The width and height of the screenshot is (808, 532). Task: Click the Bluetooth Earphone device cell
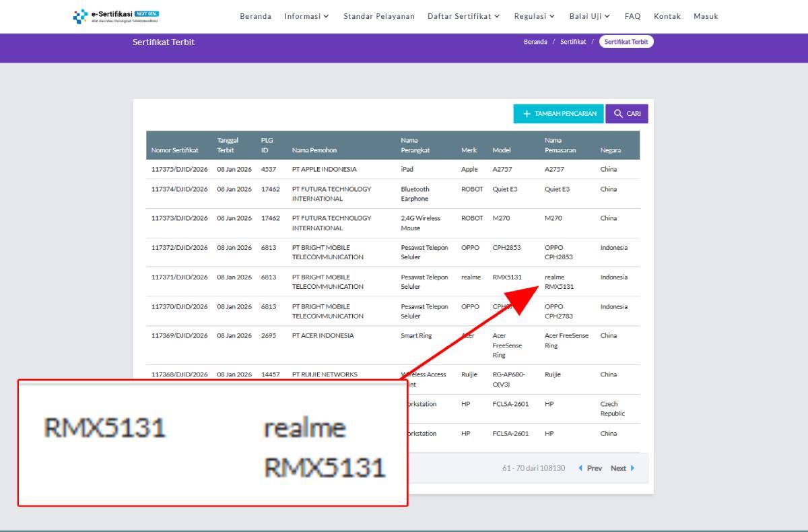(415, 194)
